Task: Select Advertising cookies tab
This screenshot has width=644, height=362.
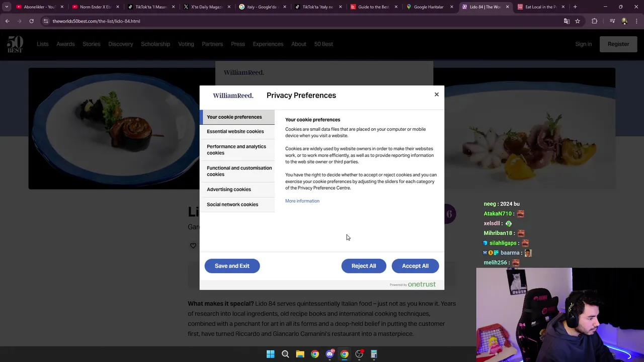Action: pyautogui.click(x=237, y=190)
